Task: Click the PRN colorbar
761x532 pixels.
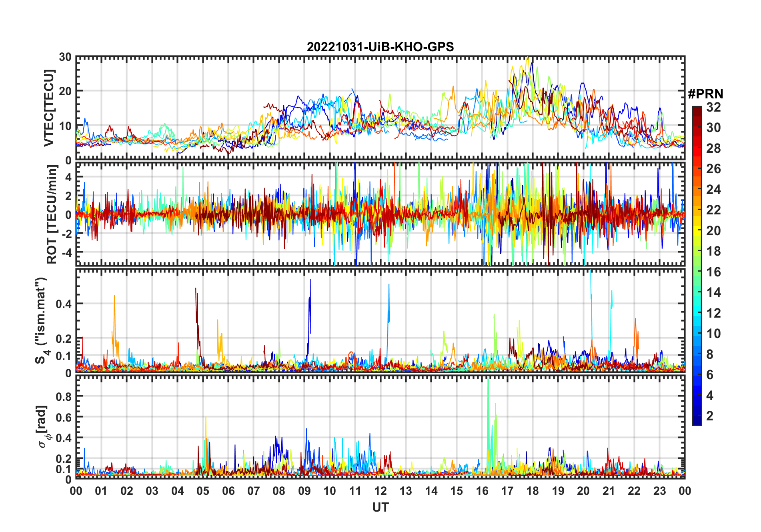Action: (x=697, y=266)
